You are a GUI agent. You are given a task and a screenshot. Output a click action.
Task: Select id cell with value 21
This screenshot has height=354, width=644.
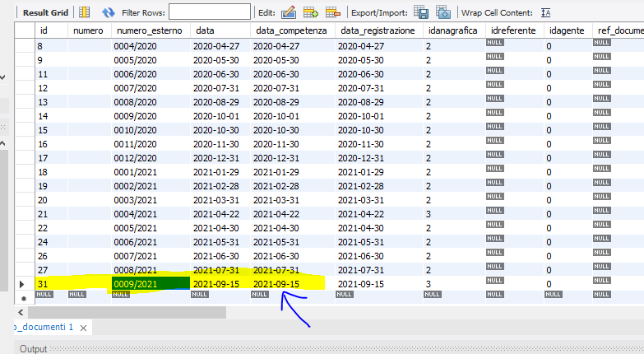(x=51, y=214)
